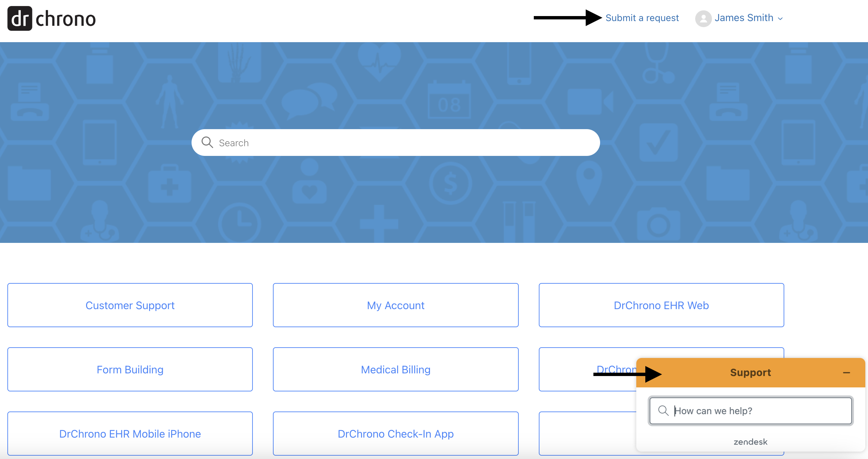Image resolution: width=868 pixels, height=459 pixels.
Task: Click the main Search input field
Action: click(x=395, y=142)
